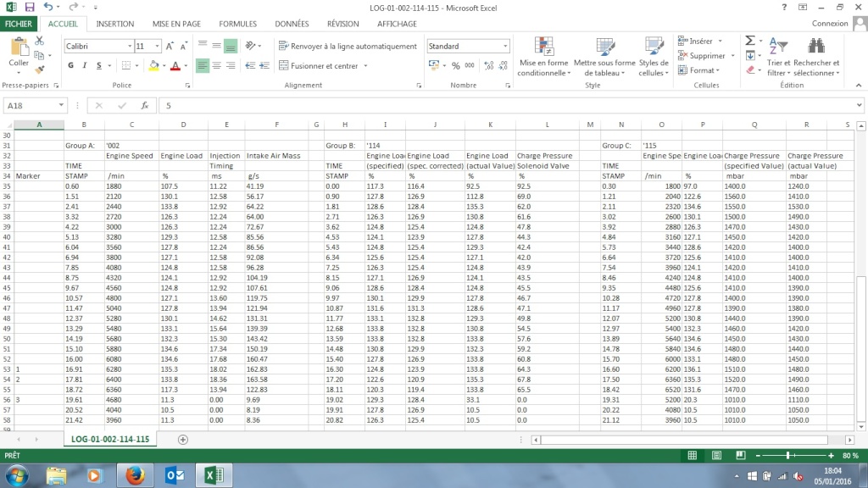The width and height of the screenshot is (868, 488).
Task: Click the Cut scissors icon
Action: coord(40,40)
